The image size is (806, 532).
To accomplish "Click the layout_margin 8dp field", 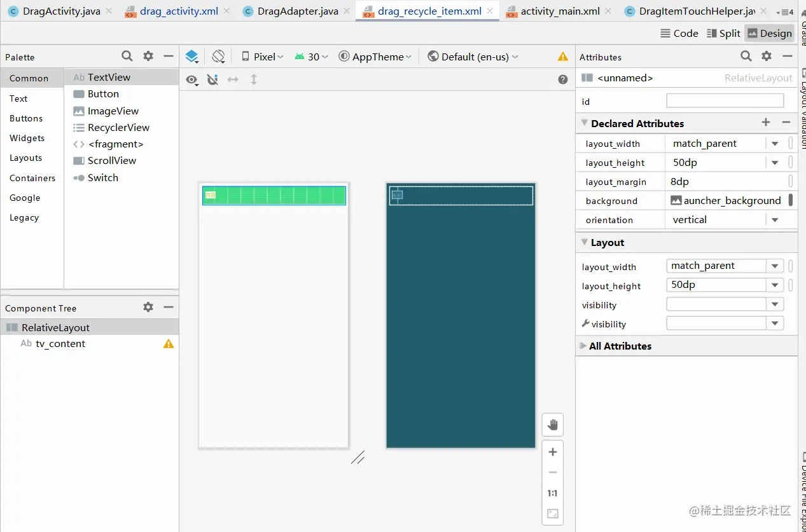I will click(x=727, y=182).
